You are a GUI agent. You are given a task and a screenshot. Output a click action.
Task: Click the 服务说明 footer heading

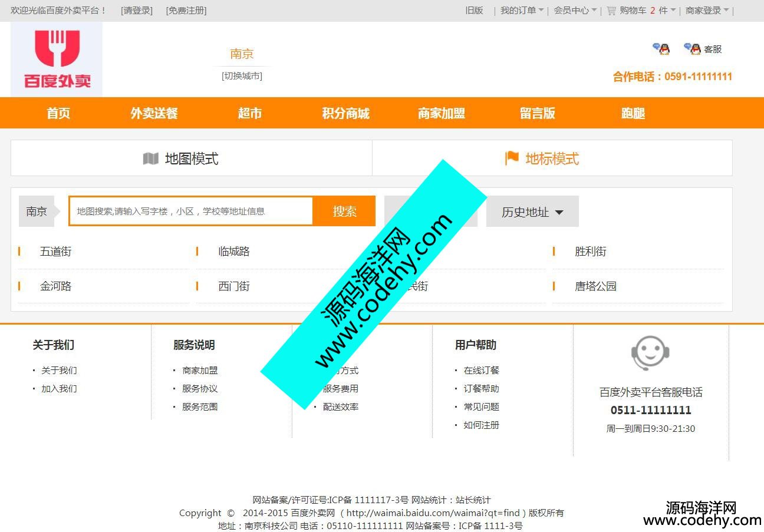click(194, 345)
